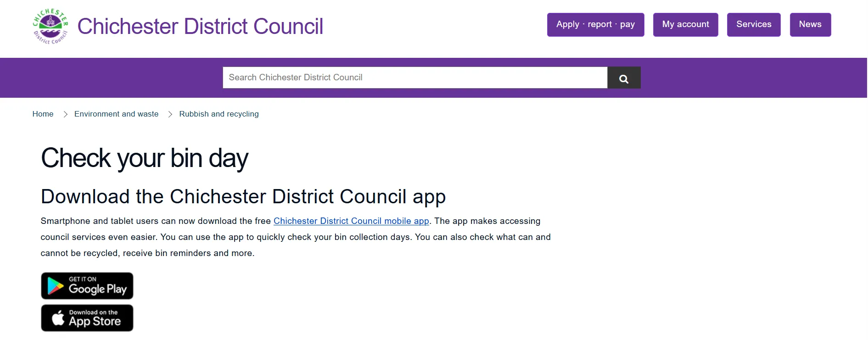
Task: Open the Rubbish and recycling breadcrumb
Action: click(219, 114)
